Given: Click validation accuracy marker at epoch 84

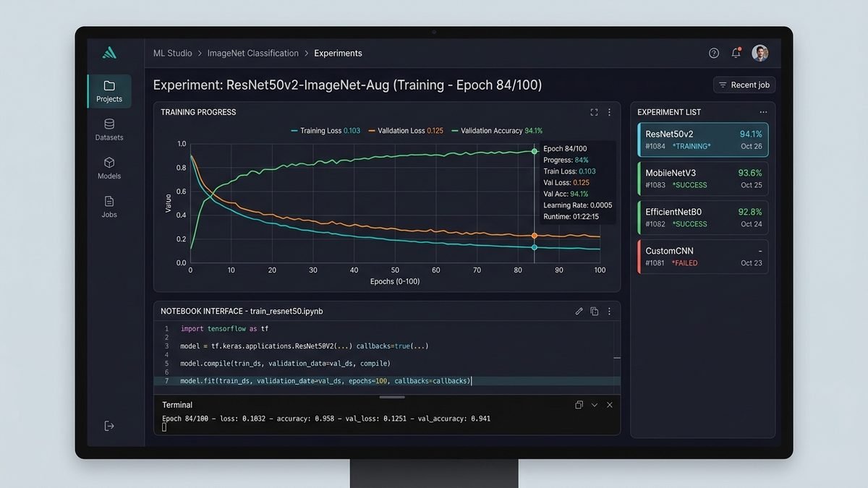Looking at the screenshot, I should (535, 151).
